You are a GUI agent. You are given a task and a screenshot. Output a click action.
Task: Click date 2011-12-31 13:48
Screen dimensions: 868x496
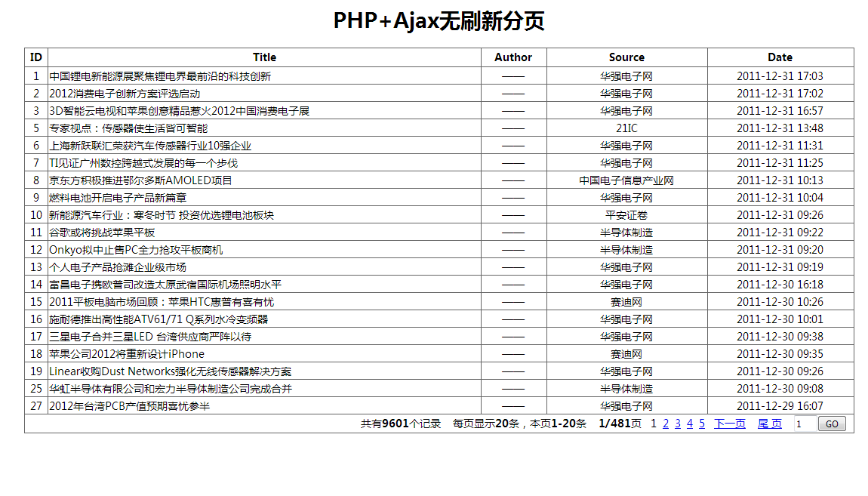780,128
